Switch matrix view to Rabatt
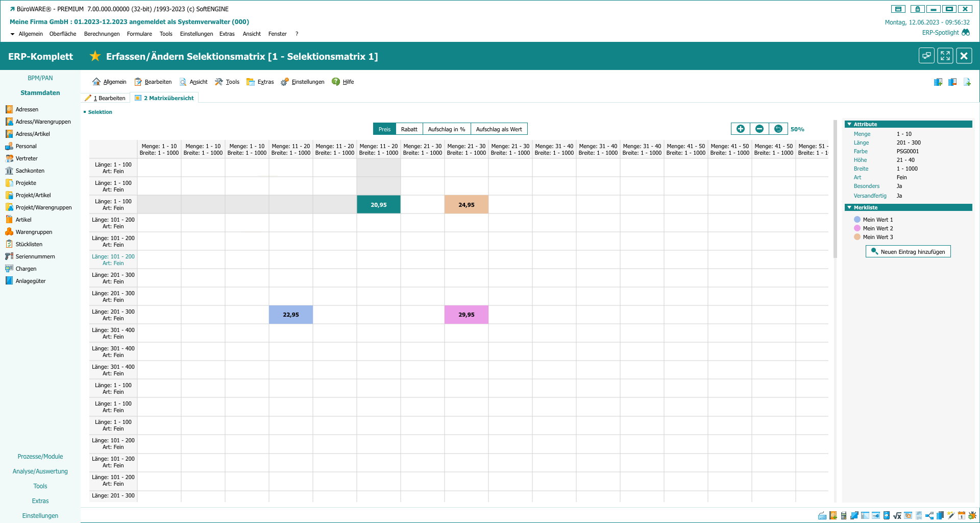Viewport: 980px width, 523px height. [409, 129]
